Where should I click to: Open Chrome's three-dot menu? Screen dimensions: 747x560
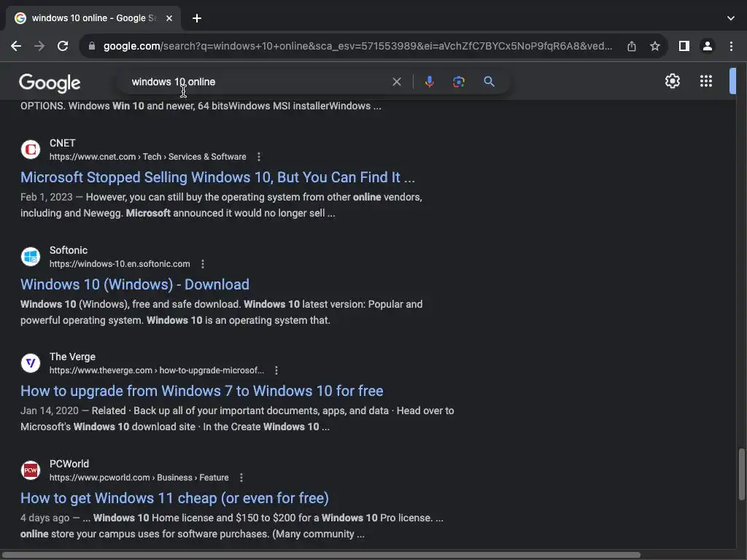point(731,46)
